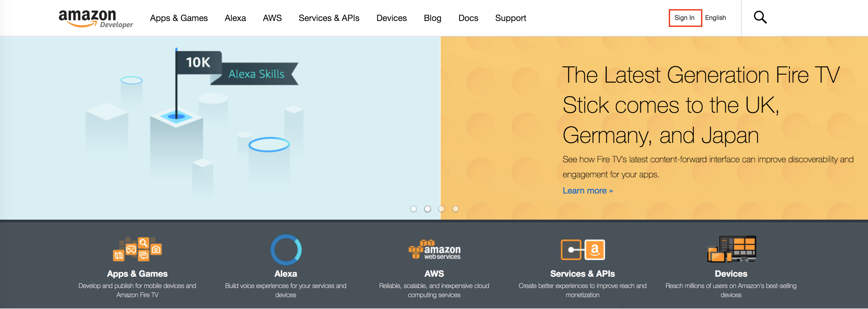Image resolution: width=868 pixels, height=309 pixels.
Task: Open Apps & Games in top navigation
Action: point(179,18)
